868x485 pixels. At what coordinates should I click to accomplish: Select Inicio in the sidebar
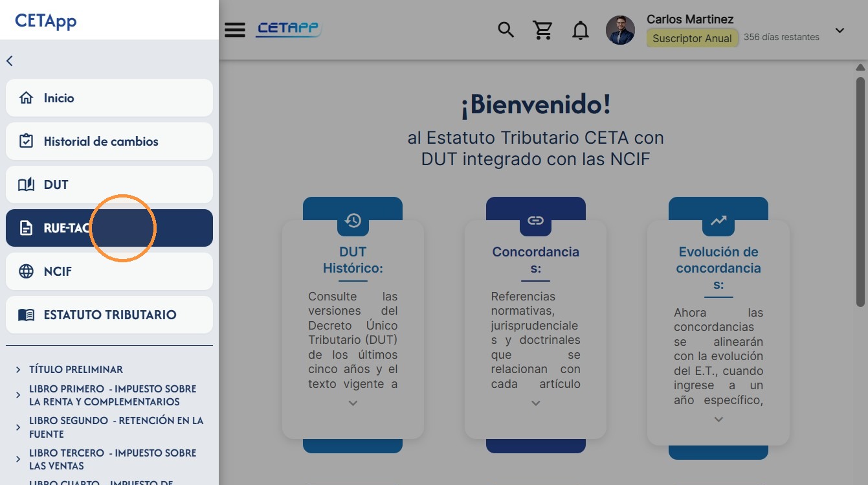point(109,98)
